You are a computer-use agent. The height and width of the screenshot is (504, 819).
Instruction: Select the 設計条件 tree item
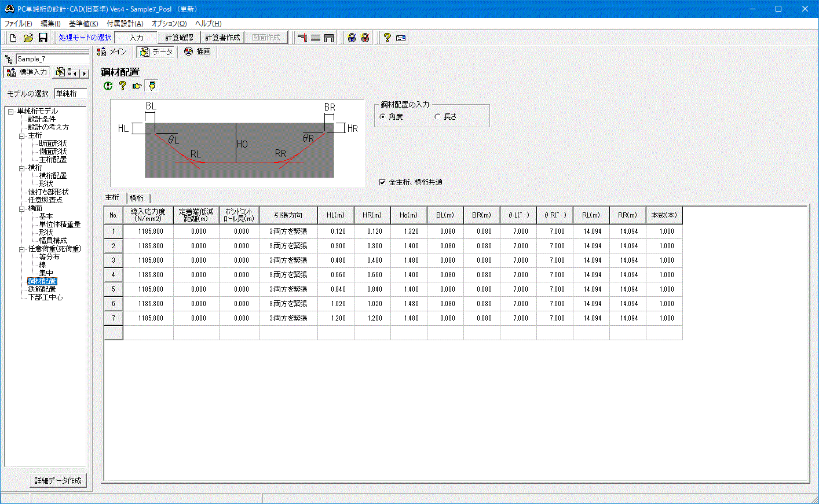pos(42,119)
